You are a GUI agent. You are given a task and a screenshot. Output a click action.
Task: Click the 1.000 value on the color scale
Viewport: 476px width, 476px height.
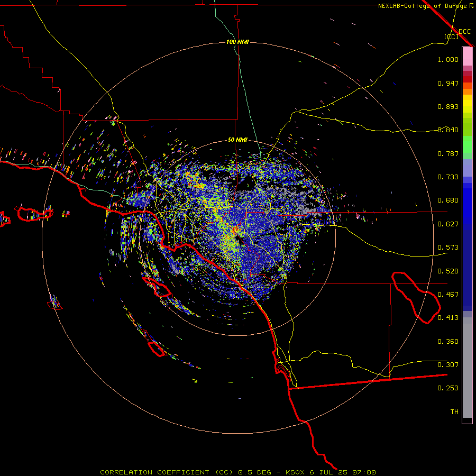pyautogui.click(x=448, y=59)
